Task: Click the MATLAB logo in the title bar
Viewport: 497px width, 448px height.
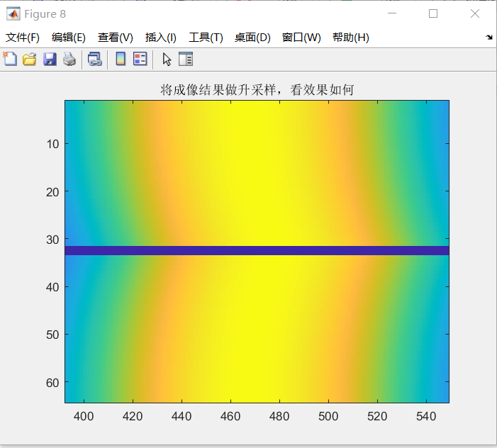Action: tap(13, 13)
